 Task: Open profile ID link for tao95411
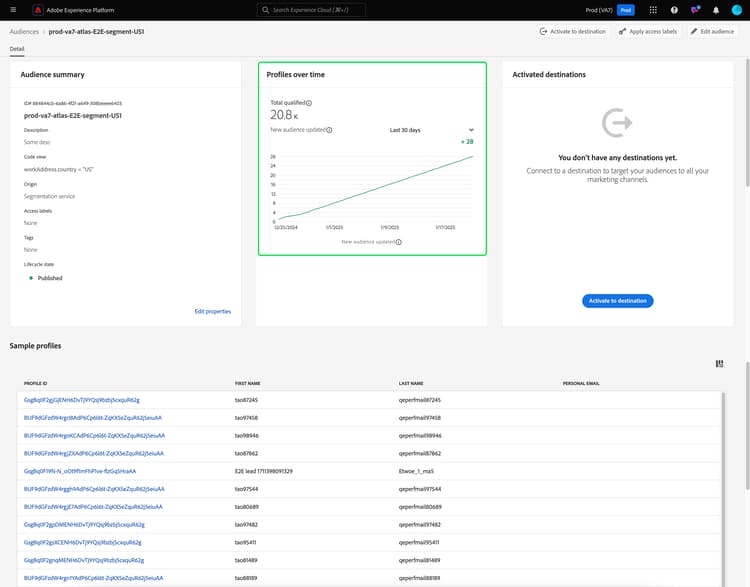(83, 543)
